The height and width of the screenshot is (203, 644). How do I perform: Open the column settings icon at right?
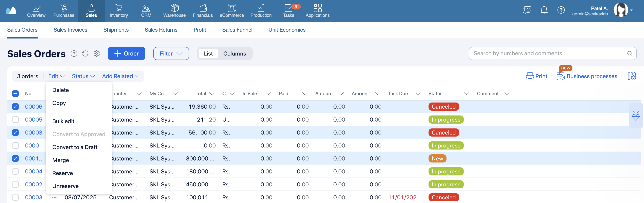pyautogui.click(x=632, y=76)
